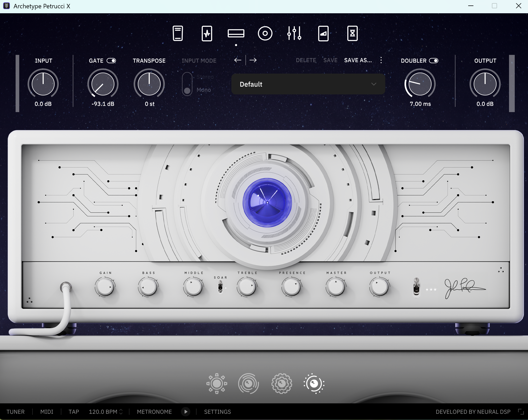Click the DELETE preset button

coord(306,60)
